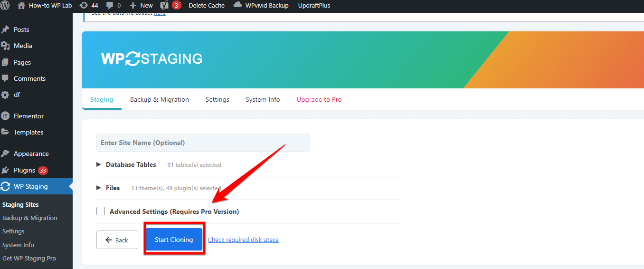
Task: Open Elementor from the sidebar
Action: point(28,116)
